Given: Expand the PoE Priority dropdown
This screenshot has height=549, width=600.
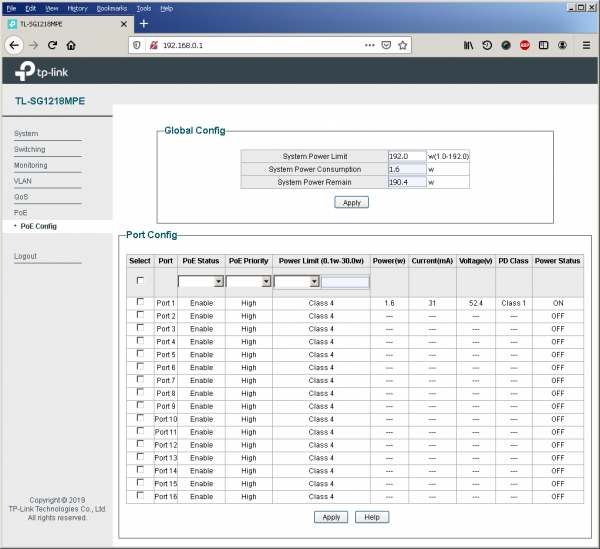Looking at the screenshot, I should tap(249, 282).
